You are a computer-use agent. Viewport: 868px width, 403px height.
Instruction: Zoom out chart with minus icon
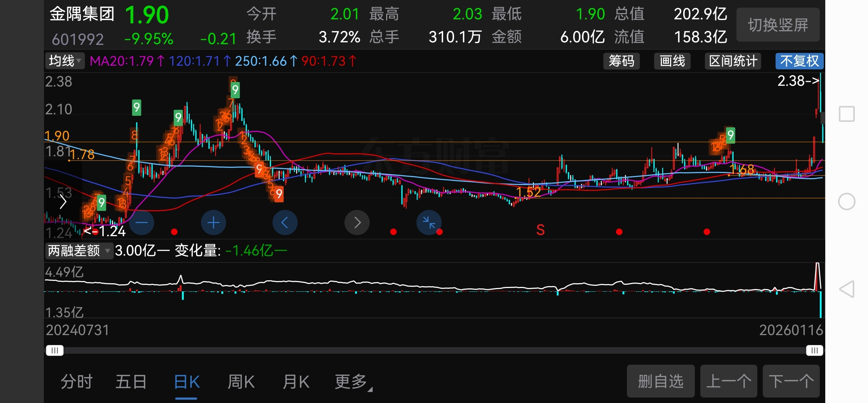point(141,223)
